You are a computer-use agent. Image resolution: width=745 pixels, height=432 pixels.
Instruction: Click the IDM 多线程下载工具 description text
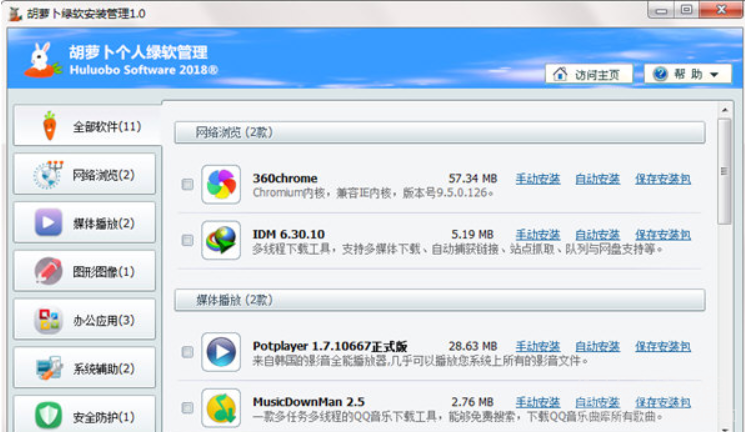[x=457, y=249]
